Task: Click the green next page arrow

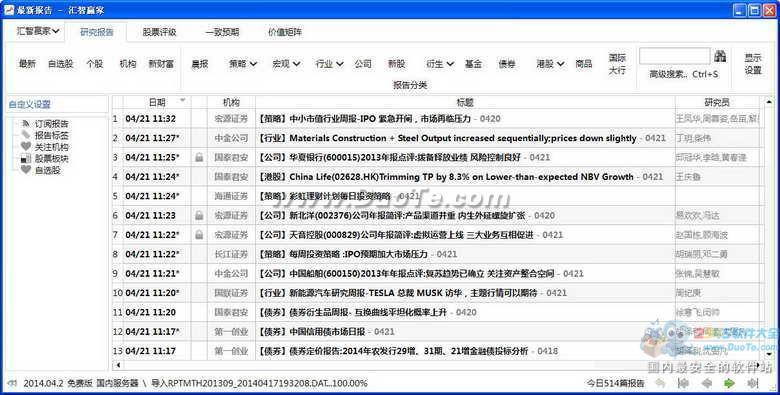Action: pos(729,383)
